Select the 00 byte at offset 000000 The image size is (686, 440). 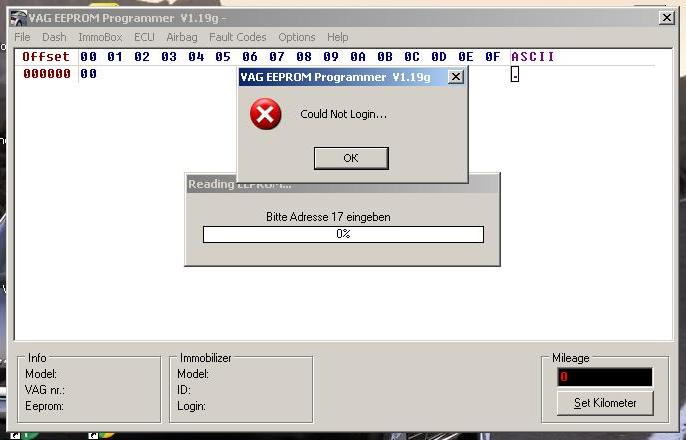tap(88, 73)
